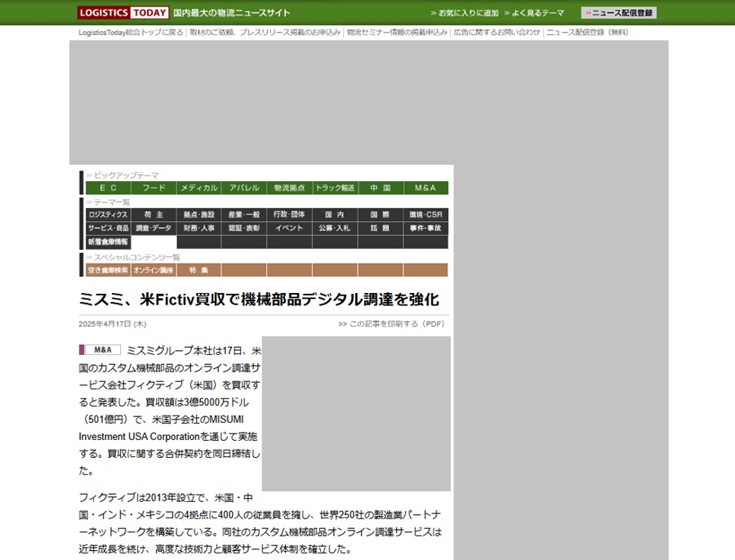Click the ニュース配信登録 button
The image size is (735, 560).
tap(619, 12)
